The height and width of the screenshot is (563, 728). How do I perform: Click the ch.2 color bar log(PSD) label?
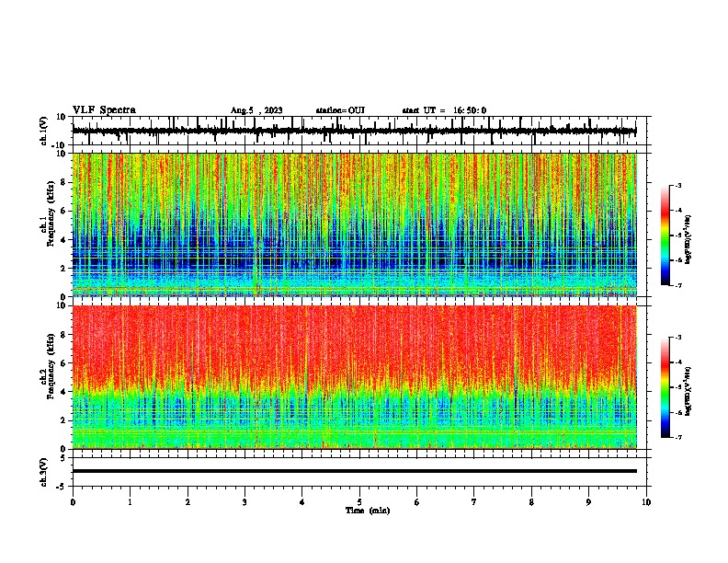(688, 391)
